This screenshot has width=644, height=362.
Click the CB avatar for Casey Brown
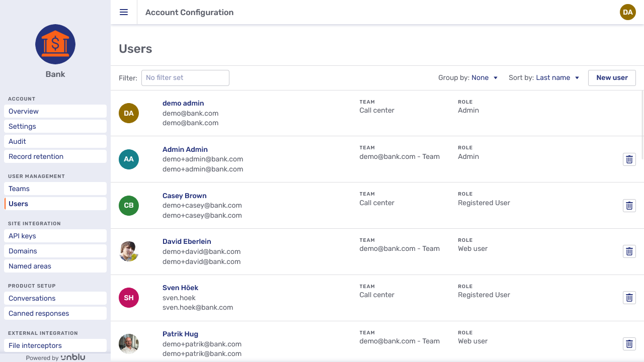point(128,205)
